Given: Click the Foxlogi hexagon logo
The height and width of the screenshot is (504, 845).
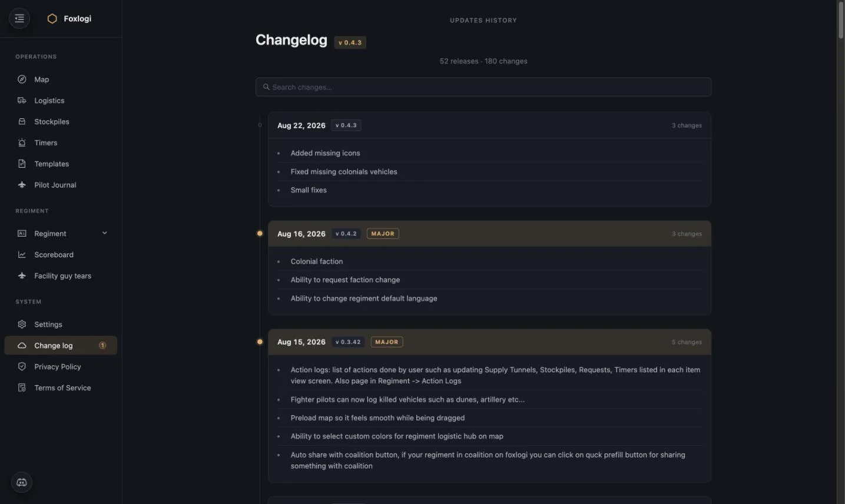Looking at the screenshot, I should point(52,19).
